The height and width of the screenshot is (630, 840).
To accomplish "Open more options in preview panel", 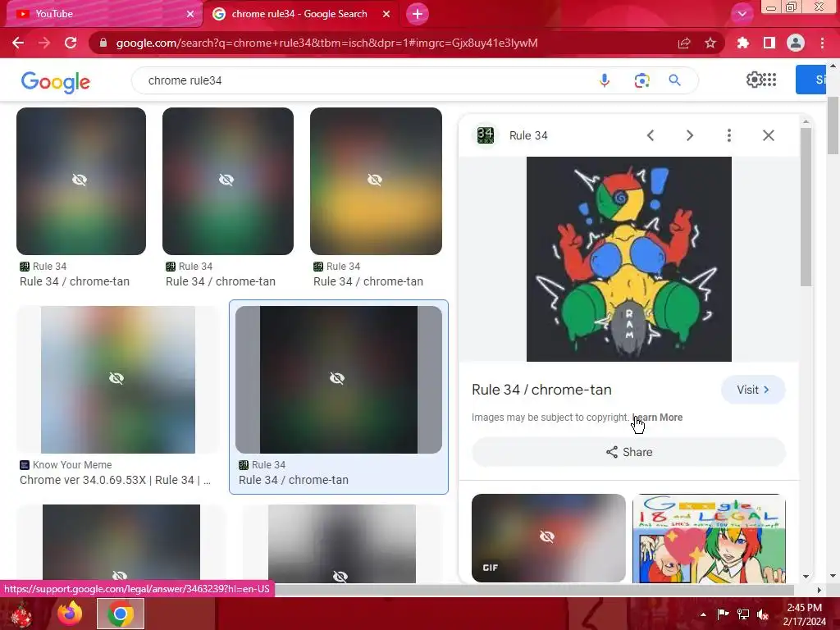I will tap(728, 135).
